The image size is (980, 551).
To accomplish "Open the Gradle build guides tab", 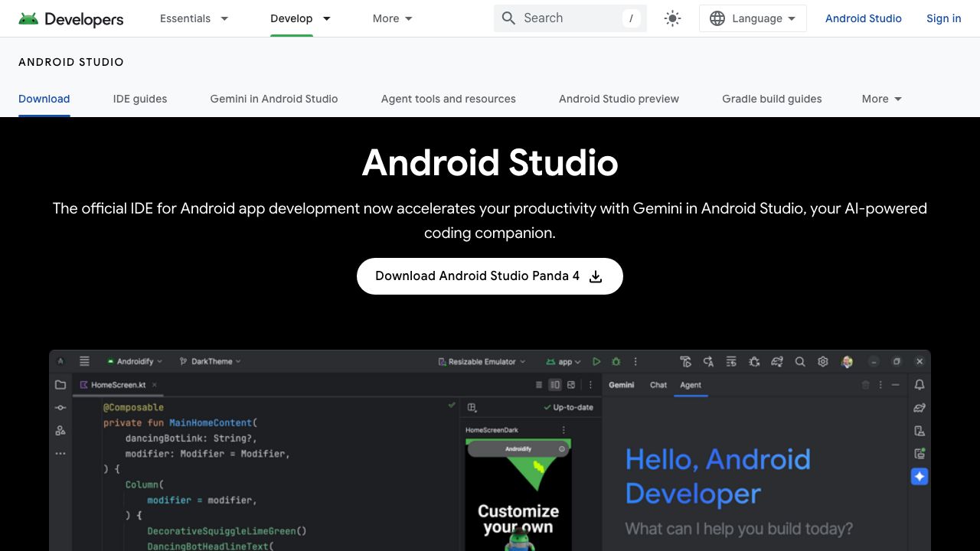I will point(772,99).
